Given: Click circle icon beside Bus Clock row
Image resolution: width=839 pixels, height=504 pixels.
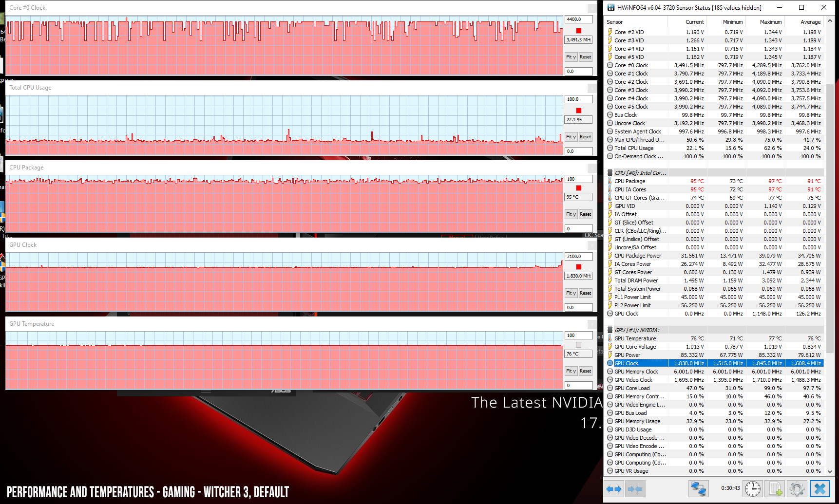Looking at the screenshot, I should (x=610, y=115).
